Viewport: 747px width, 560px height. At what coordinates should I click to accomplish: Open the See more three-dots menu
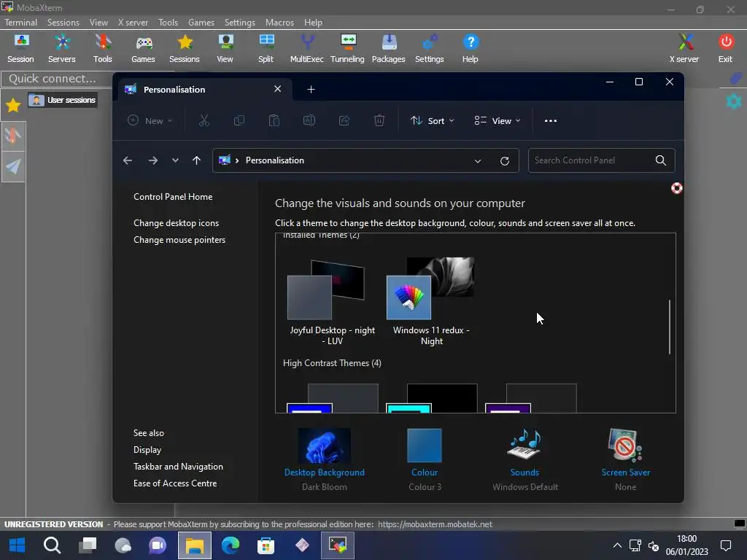point(551,120)
